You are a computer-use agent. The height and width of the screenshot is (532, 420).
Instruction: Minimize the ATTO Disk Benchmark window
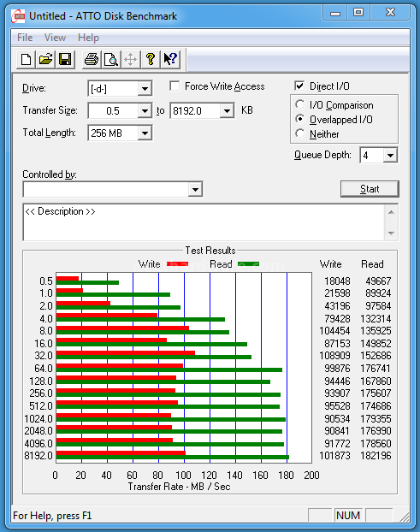coord(335,13)
